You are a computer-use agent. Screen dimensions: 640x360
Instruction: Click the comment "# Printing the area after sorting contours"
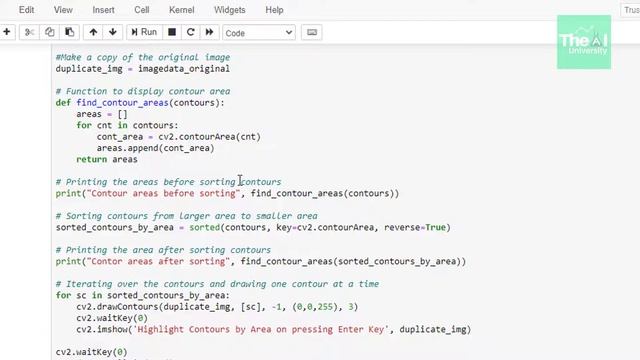(163, 250)
